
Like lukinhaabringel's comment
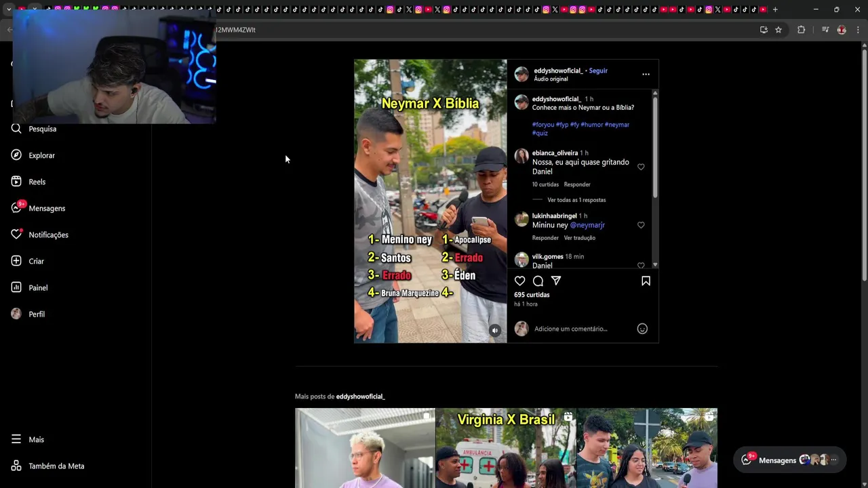[x=641, y=225]
